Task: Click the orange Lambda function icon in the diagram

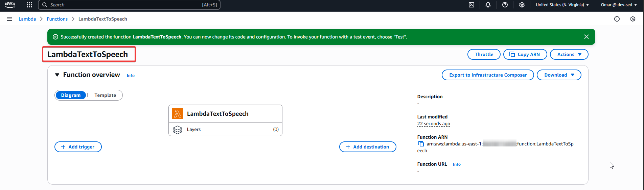Action: [178, 114]
